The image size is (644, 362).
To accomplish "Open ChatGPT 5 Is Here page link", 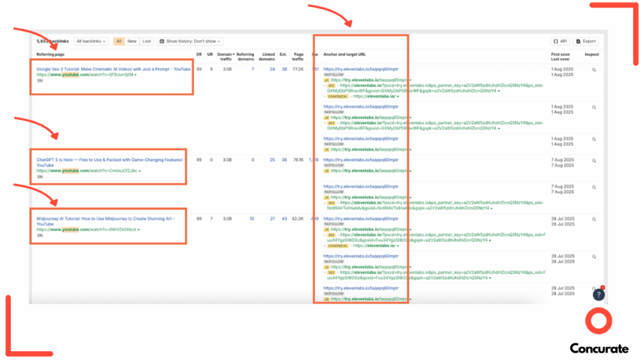I will (111, 163).
